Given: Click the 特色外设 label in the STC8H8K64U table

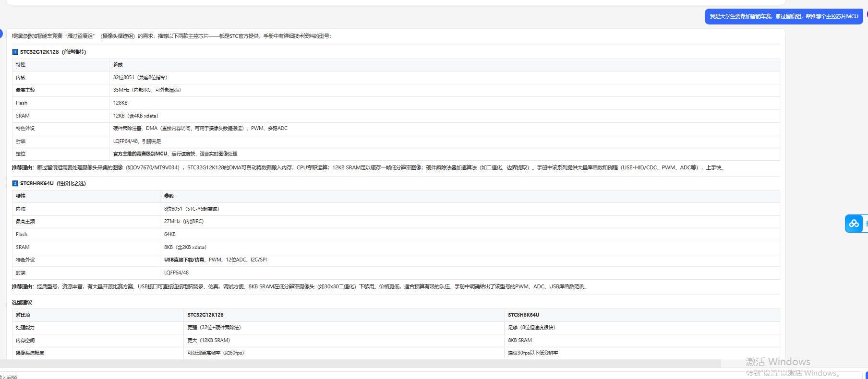Looking at the screenshot, I should (25, 260).
